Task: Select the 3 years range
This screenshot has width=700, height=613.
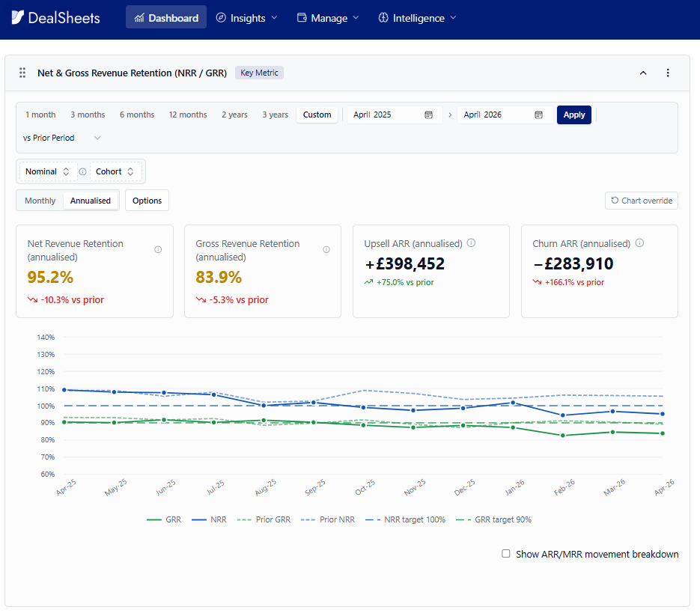Action: tap(275, 115)
